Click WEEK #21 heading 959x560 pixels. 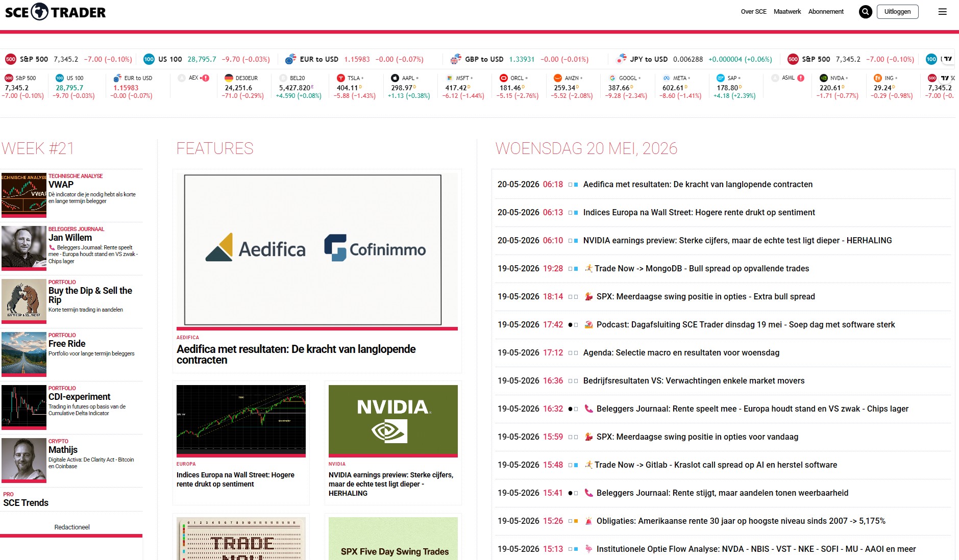(38, 148)
